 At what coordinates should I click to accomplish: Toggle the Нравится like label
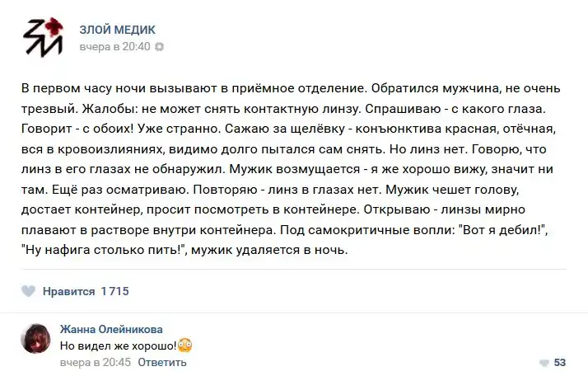pos(68,291)
